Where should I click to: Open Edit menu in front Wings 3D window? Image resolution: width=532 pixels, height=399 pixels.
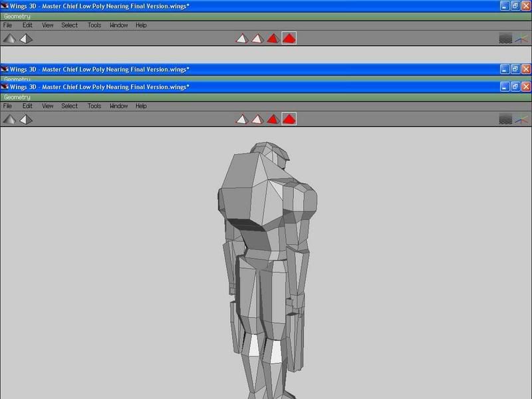(x=27, y=106)
